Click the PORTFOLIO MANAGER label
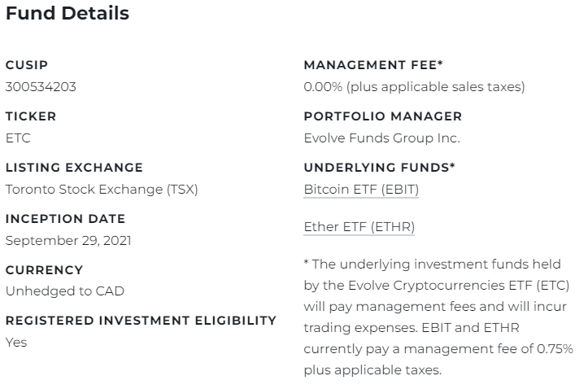 (382, 116)
